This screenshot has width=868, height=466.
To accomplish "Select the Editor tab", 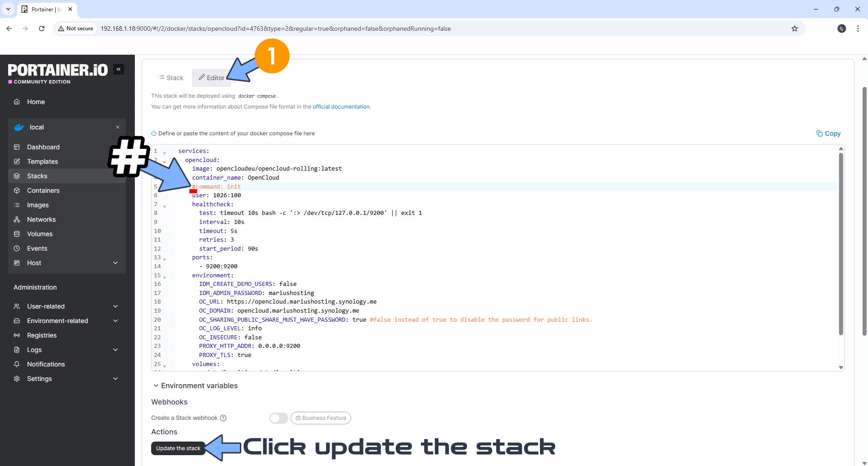I will [x=211, y=78].
